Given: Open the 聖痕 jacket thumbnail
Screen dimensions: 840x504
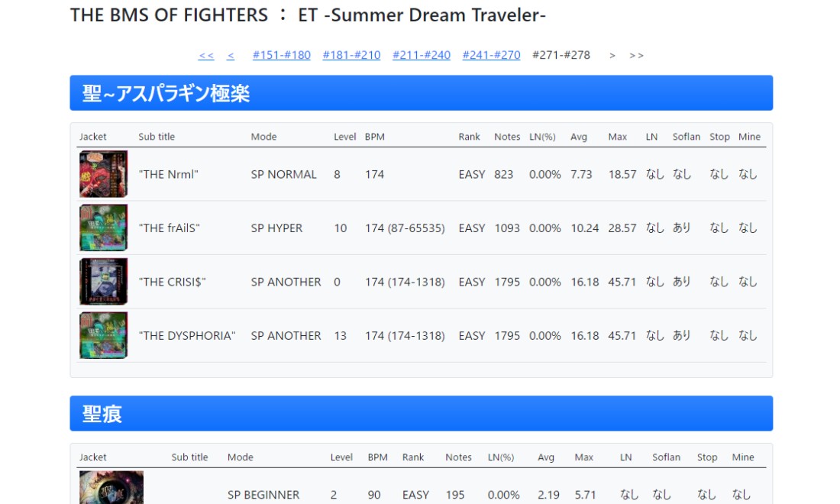Looking at the screenshot, I should tap(111, 487).
